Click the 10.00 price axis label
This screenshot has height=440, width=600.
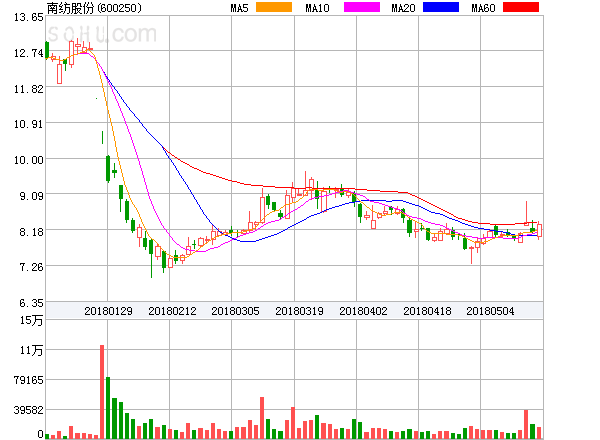29,160
